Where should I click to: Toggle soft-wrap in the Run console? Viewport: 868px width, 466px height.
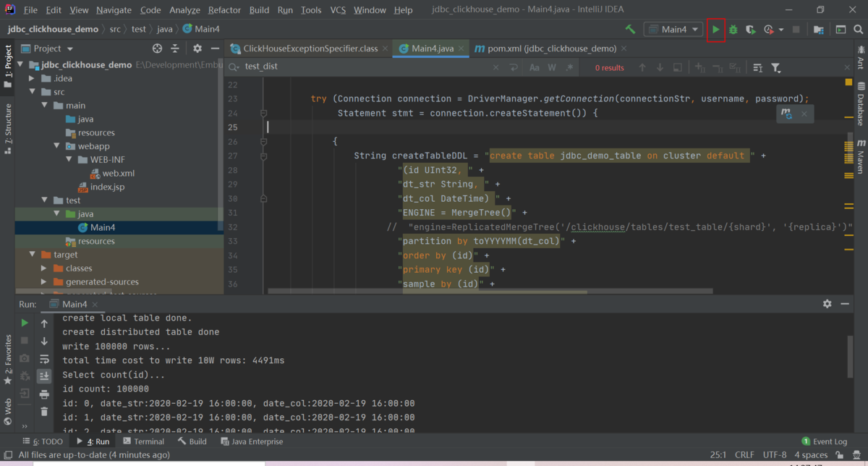click(44, 359)
